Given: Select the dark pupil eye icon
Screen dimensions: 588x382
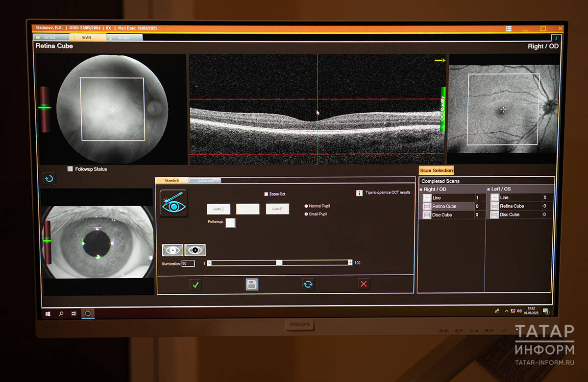Looking at the screenshot, I should (195, 250).
